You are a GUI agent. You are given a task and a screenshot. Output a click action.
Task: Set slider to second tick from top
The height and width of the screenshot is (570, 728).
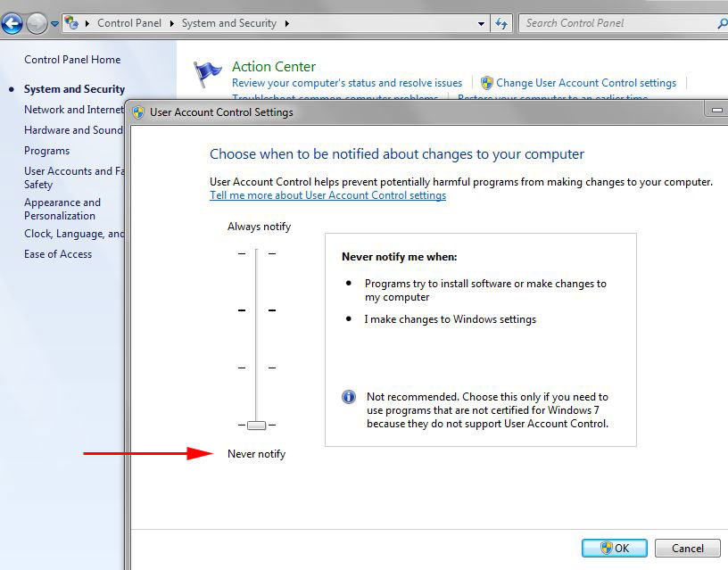tap(256, 310)
